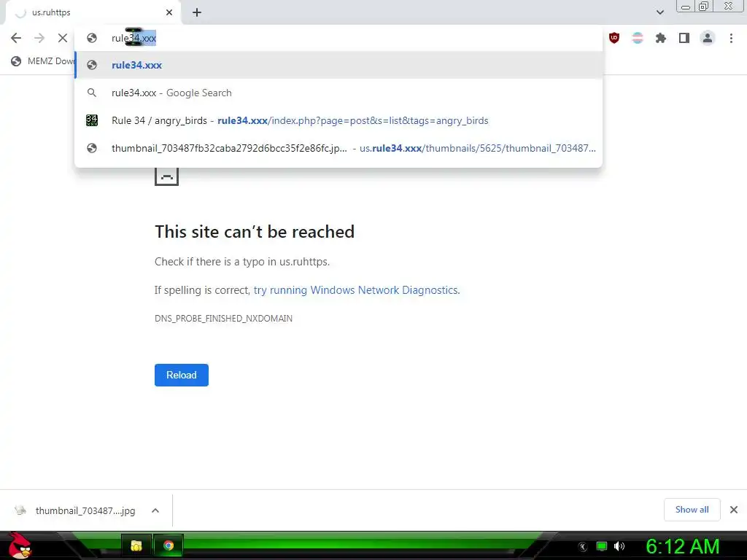Viewport: 747px width, 560px height.
Task: Open File Explorer from the taskbar
Action: click(x=136, y=545)
